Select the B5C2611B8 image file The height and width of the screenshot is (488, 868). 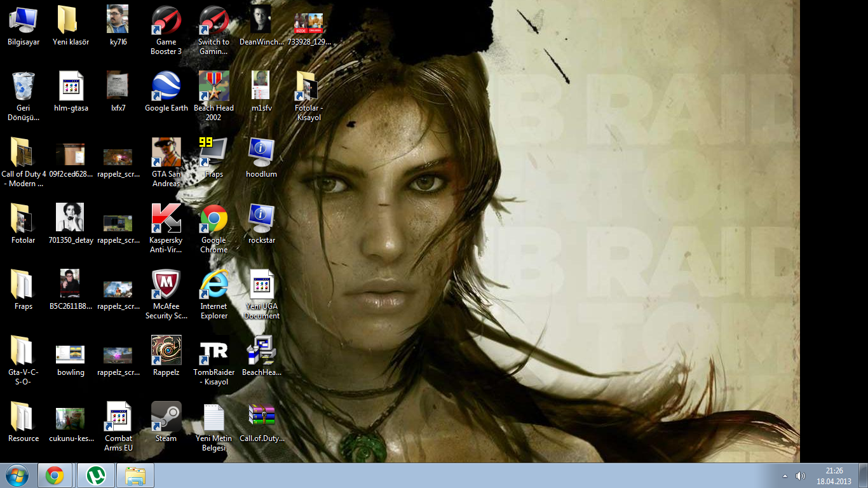tap(71, 290)
